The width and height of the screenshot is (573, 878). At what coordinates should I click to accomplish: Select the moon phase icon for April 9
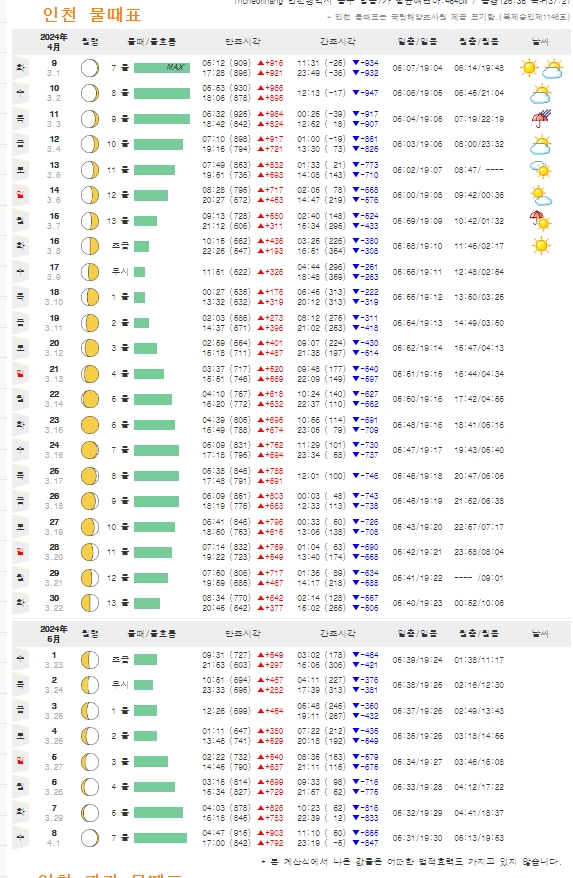(x=90, y=68)
